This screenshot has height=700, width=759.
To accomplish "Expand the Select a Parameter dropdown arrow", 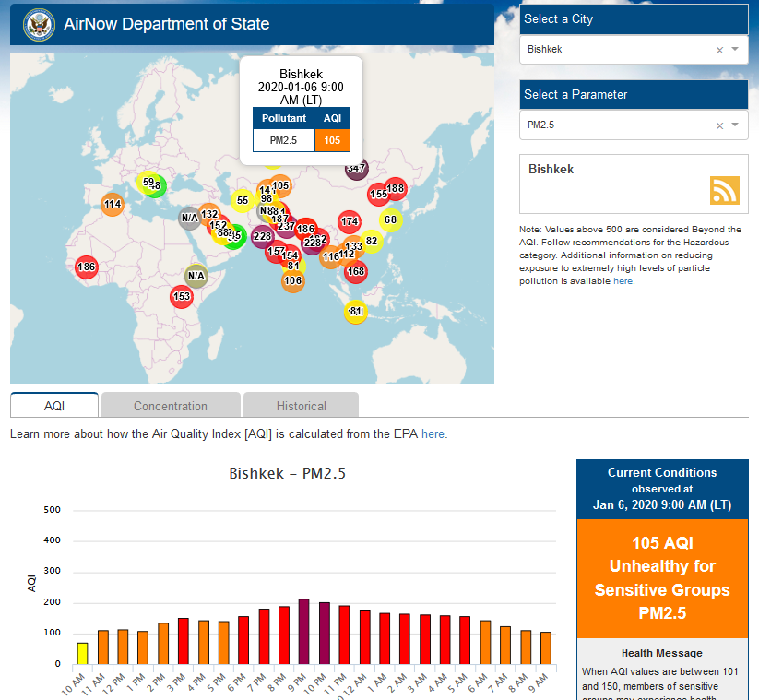I will (735, 125).
